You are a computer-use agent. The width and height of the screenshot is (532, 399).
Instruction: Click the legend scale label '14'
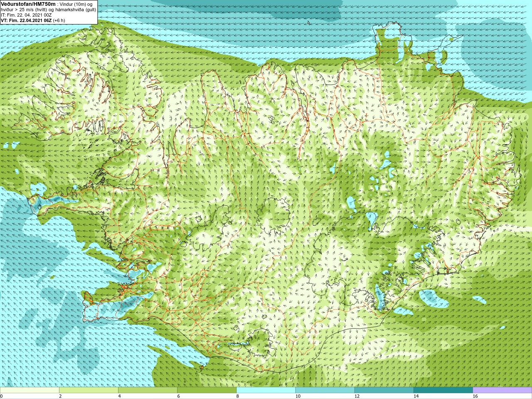coord(416,396)
